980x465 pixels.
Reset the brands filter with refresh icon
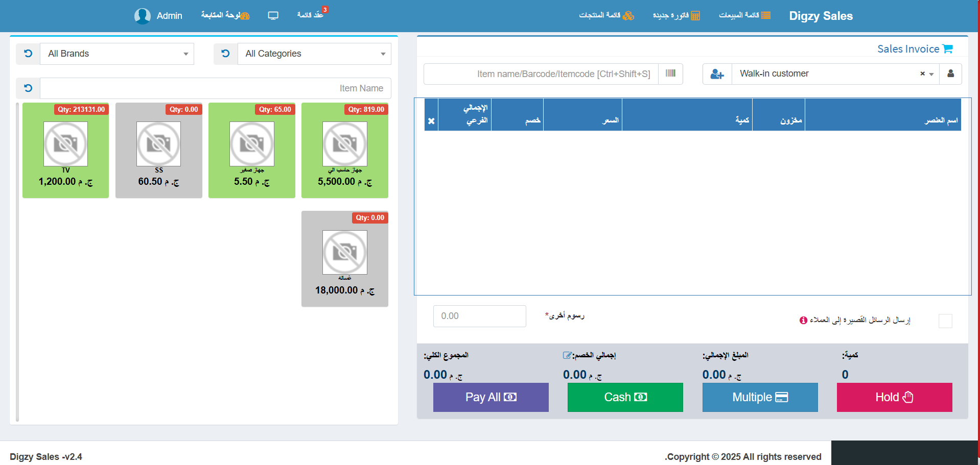click(28, 54)
